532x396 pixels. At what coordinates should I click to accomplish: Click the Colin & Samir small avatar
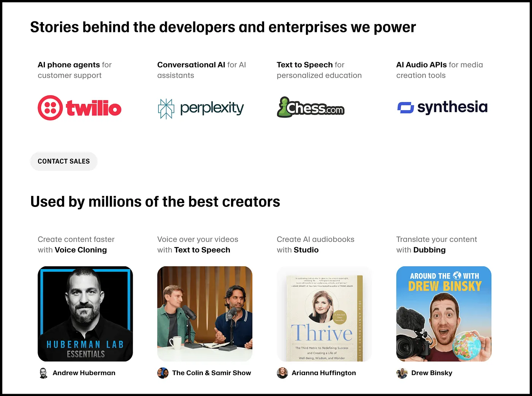(x=163, y=373)
